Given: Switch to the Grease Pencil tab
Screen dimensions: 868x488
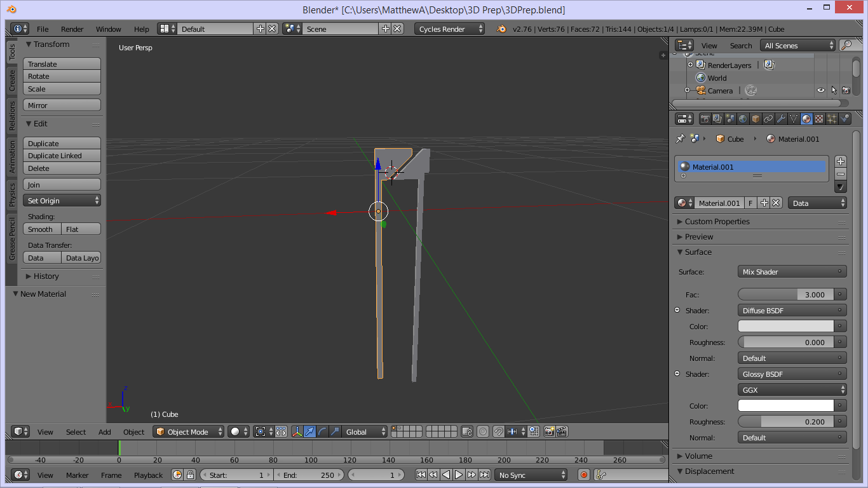Looking at the screenshot, I should (11, 238).
